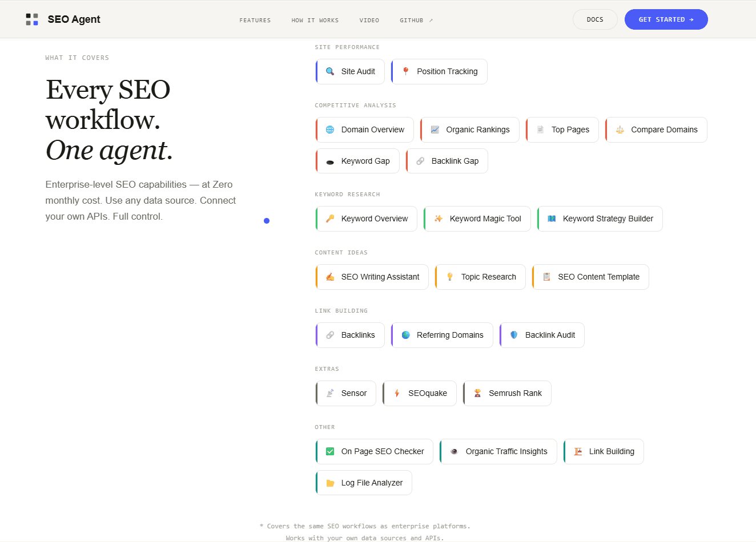756x542 pixels.
Task: Open the SEO Content Template label
Action: (x=599, y=277)
